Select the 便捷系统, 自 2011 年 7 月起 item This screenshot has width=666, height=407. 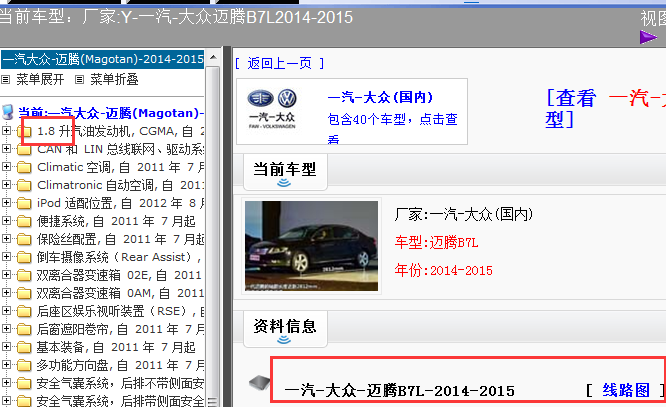pos(116,221)
